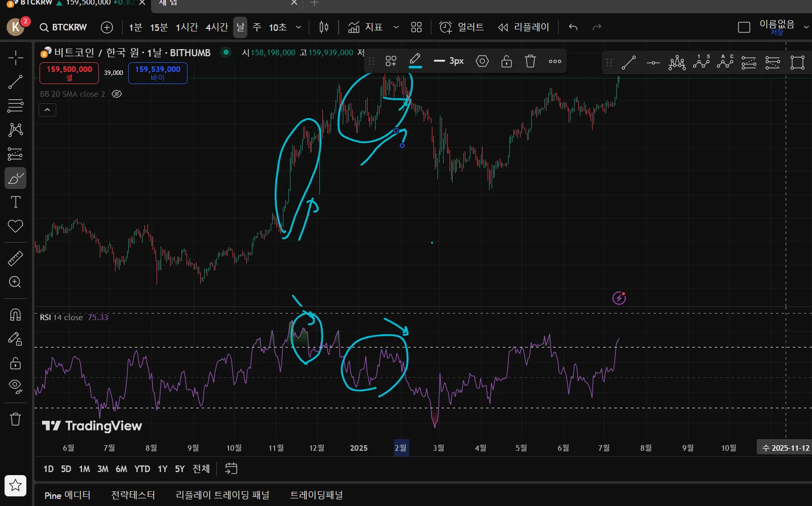The width and height of the screenshot is (812, 506).
Task: Toggle lock on selected drawing
Action: point(506,61)
